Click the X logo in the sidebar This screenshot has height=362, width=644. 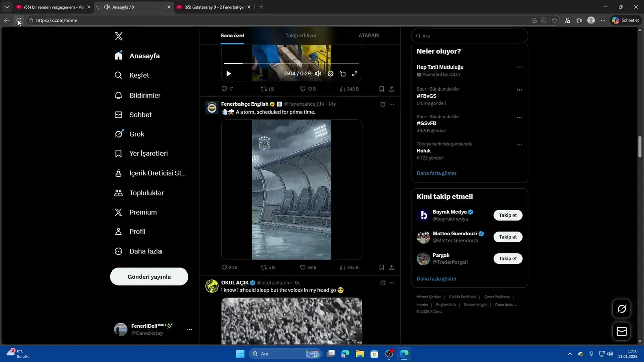coord(119,36)
